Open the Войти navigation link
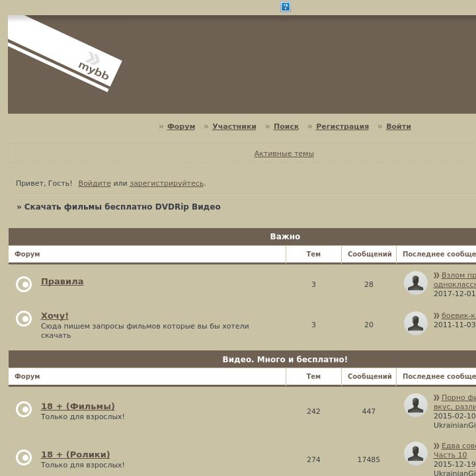This screenshot has height=476, width=476. pyautogui.click(x=398, y=126)
